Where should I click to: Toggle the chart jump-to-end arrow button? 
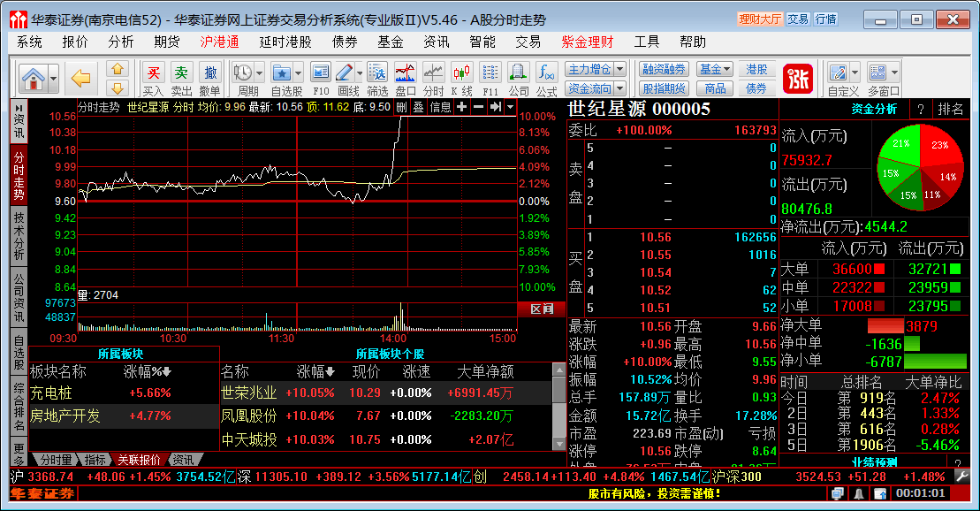coord(495,107)
